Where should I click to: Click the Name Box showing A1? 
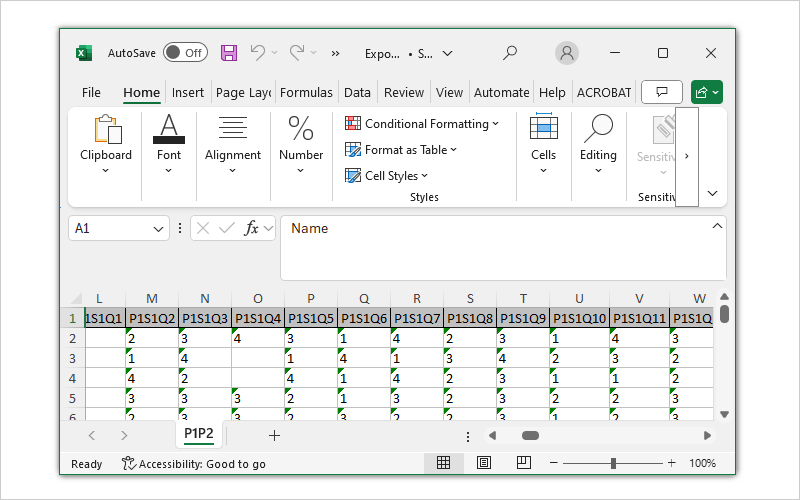(111, 228)
